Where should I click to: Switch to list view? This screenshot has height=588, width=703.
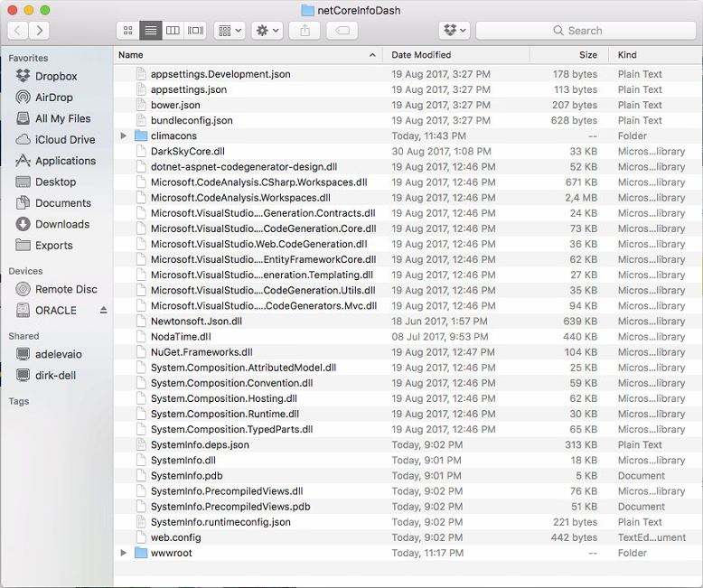151,31
